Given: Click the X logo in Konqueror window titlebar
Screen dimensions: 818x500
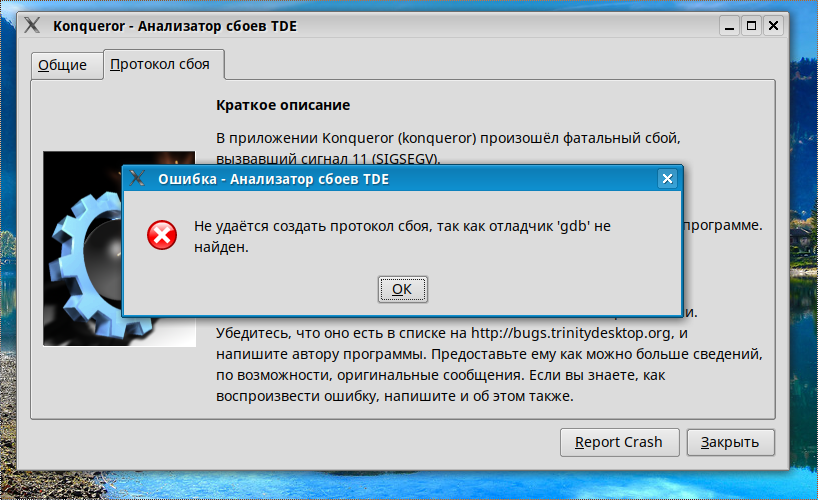Looking at the screenshot, I should [32, 25].
